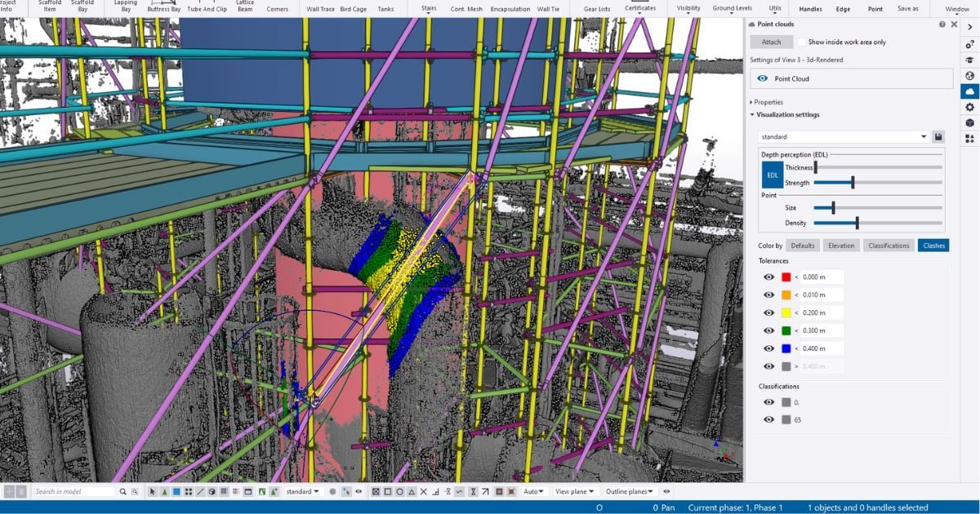Select the Stairs tool in the toolbar
The height and width of the screenshot is (514, 980).
(x=428, y=7)
